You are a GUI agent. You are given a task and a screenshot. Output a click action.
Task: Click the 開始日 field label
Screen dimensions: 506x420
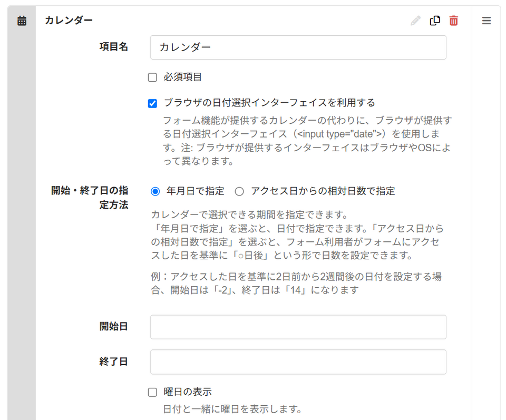[114, 326]
